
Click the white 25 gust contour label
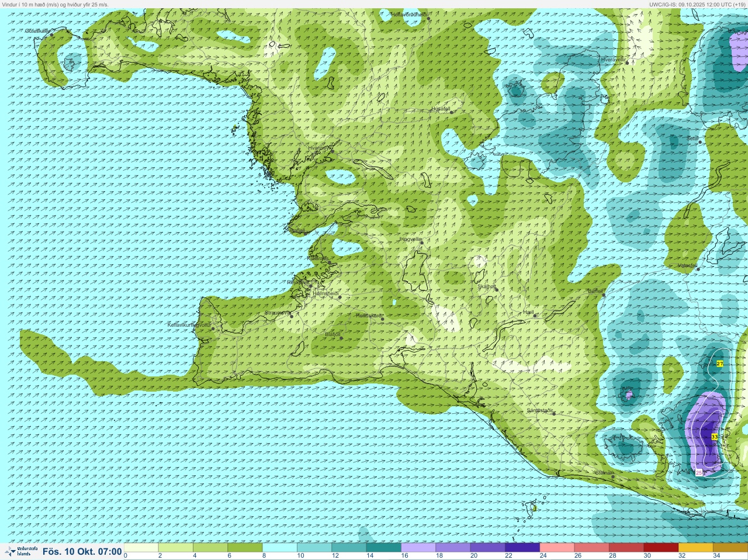(699, 472)
